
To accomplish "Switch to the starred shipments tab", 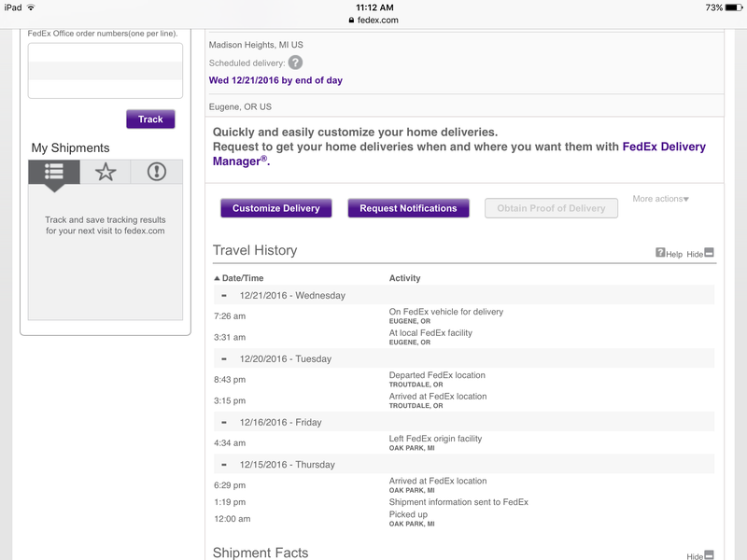I will coord(106,172).
